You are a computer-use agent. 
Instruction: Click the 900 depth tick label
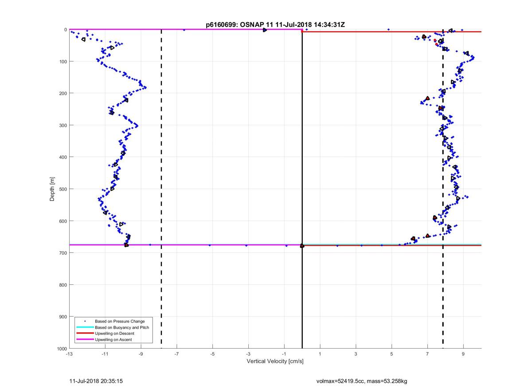(63, 317)
